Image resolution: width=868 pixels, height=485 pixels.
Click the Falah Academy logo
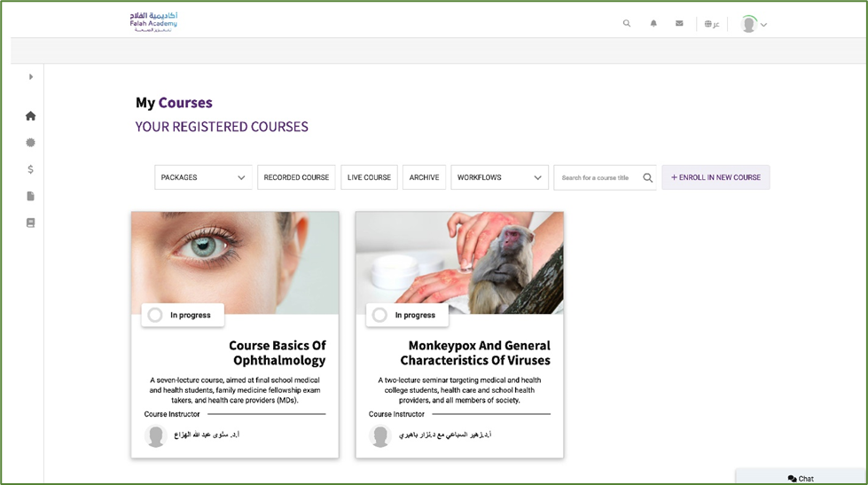pyautogui.click(x=154, y=22)
